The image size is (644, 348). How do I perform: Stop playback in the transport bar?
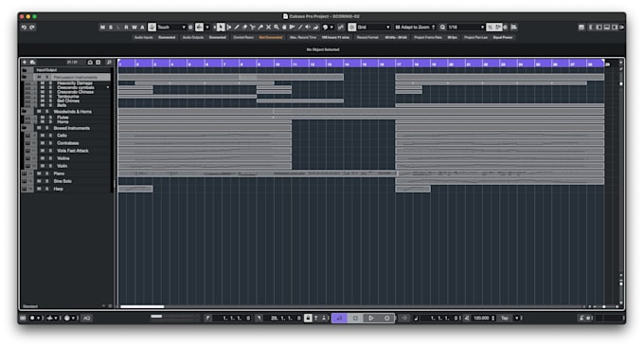point(355,318)
